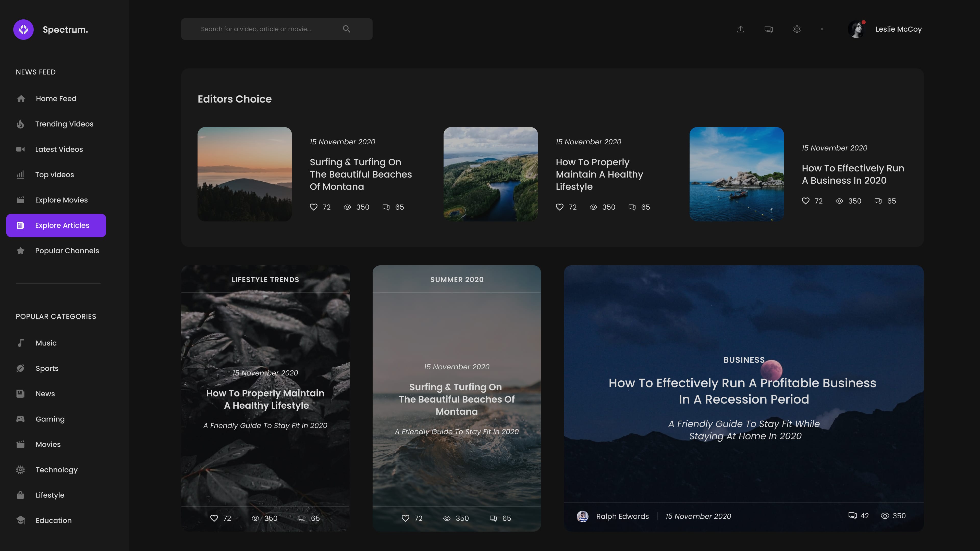Screen dimensions: 980x551
Task: Click heart icon on Summer 2020 card
Action: tap(406, 518)
